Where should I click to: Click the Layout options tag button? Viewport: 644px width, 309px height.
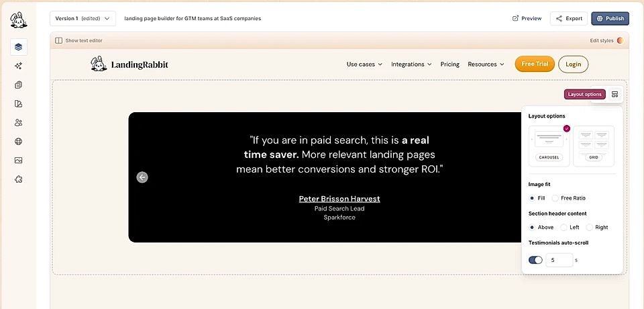click(584, 94)
